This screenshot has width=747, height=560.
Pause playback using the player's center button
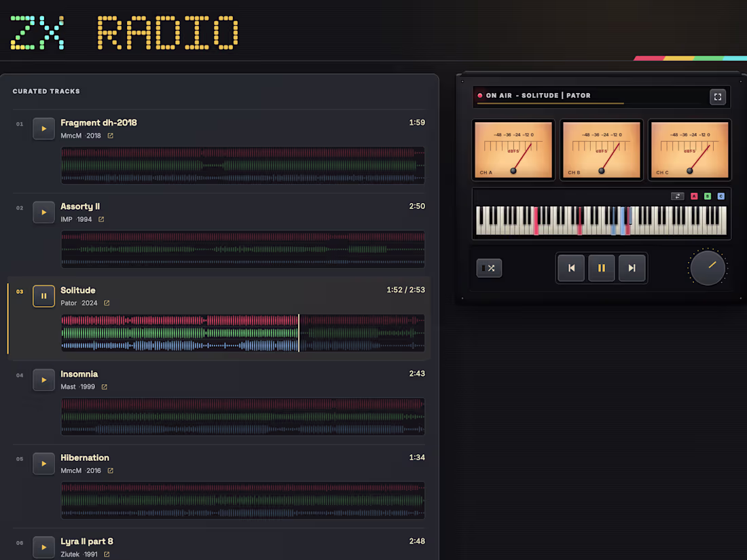point(601,268)
